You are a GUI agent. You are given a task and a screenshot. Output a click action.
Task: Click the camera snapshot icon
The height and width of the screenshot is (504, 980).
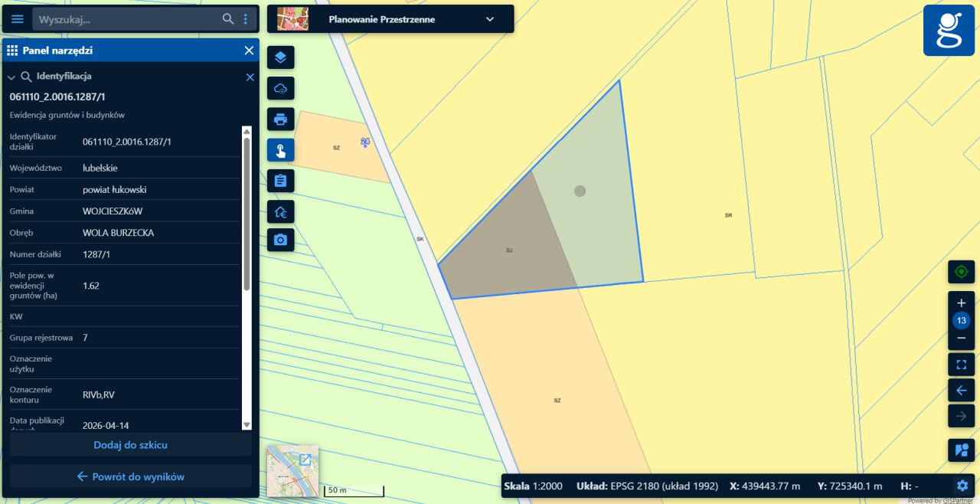pos(280,241)
